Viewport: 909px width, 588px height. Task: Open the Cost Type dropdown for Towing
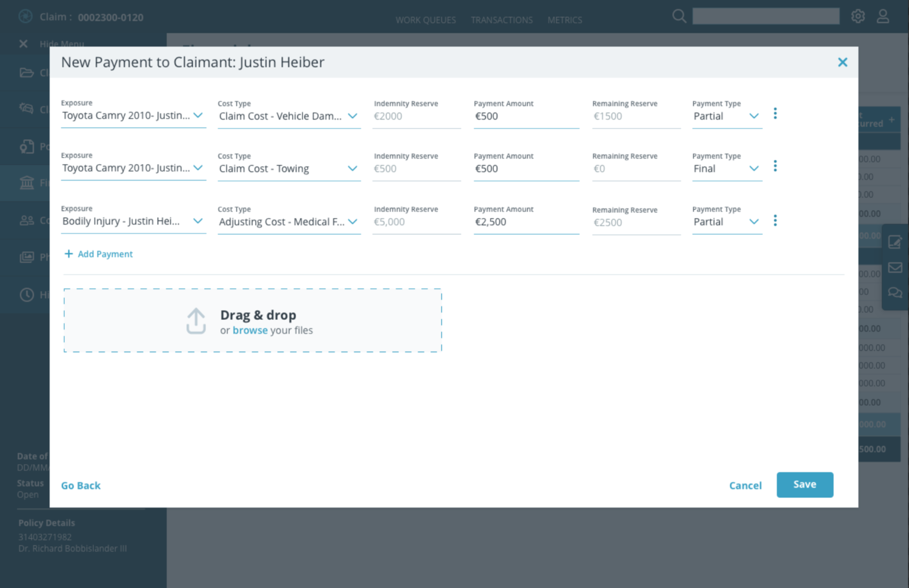(x=353, y=168)
